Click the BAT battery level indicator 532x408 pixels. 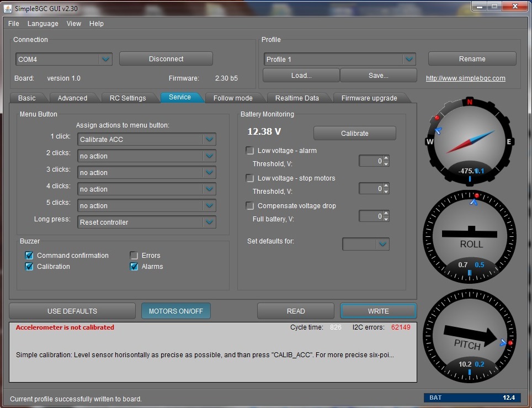[x=472, y=398]
